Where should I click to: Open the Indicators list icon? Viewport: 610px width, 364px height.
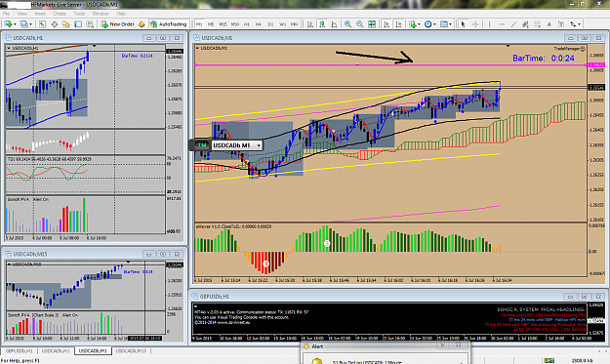413,24
